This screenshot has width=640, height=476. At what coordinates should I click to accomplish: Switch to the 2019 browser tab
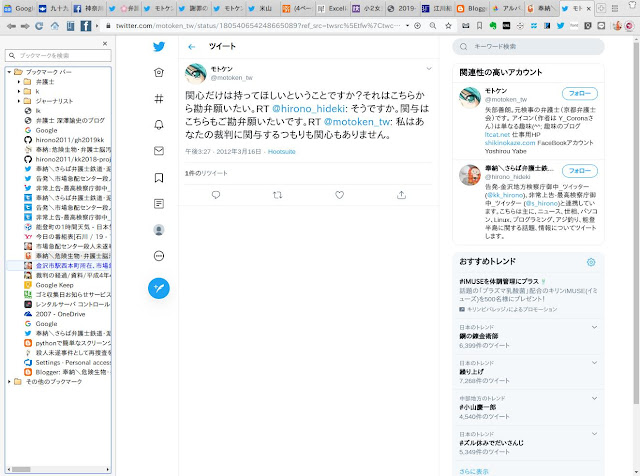[x=401, y=8]
